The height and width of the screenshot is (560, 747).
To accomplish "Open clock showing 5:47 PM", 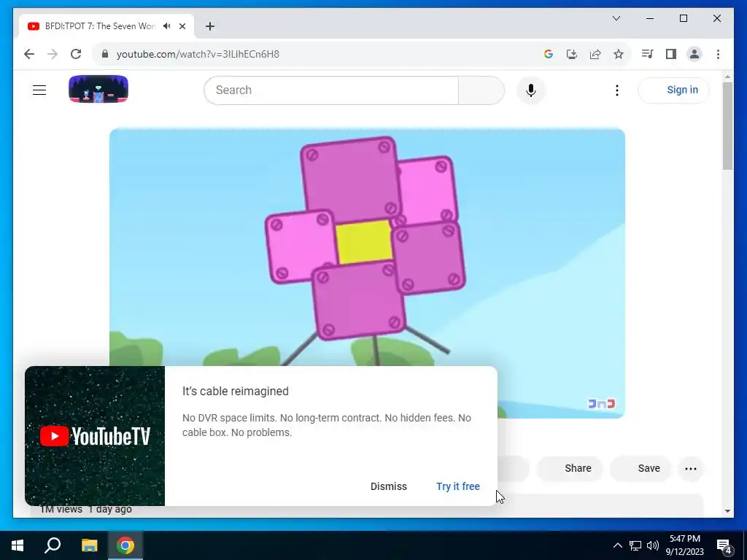I will pyautogui.click(x=684, y=545).
